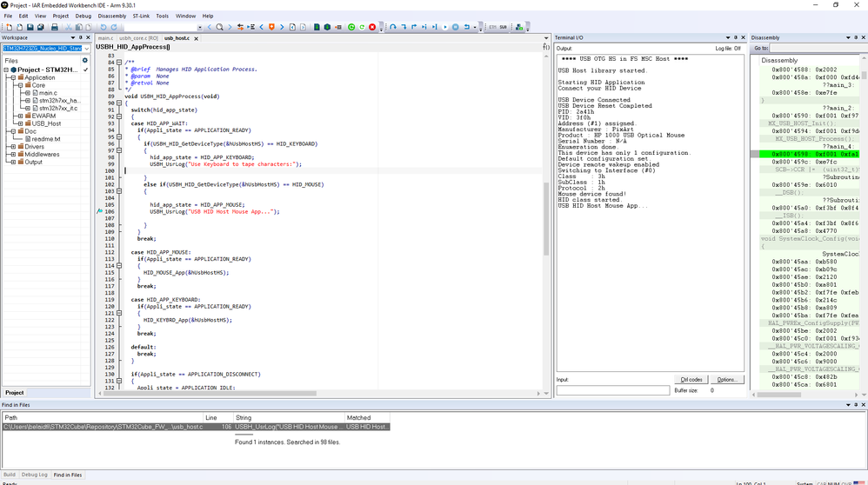Click the Break (pause) debug icon
This screenshot has width=868, height=485.
point(456,27)
